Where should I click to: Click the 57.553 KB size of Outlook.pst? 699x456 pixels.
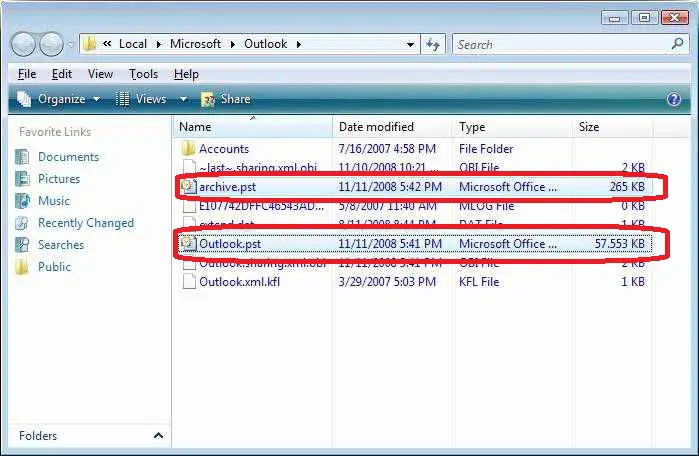pyautogui.click(x=620, y=244)
